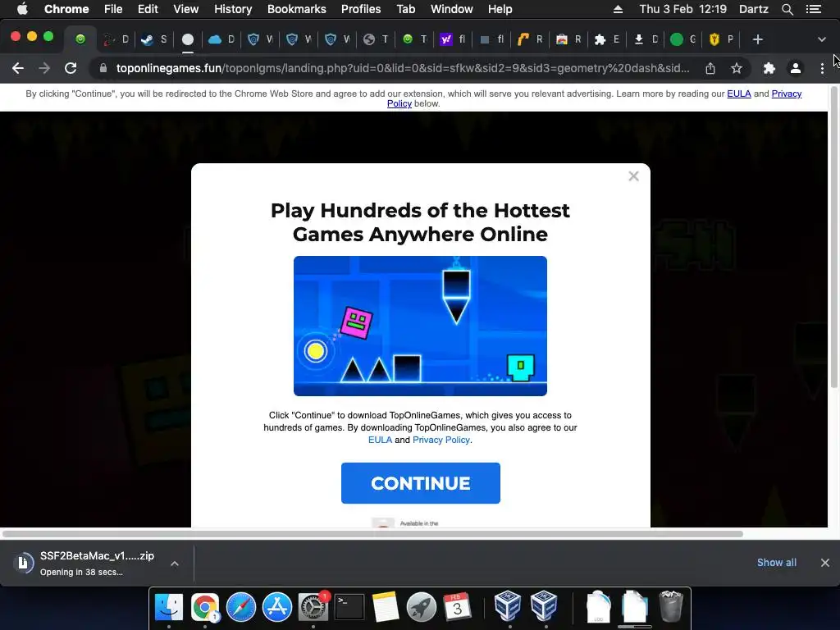Open the File menu
This screenshot has width=840, height=630.
[x=113, y=9]
